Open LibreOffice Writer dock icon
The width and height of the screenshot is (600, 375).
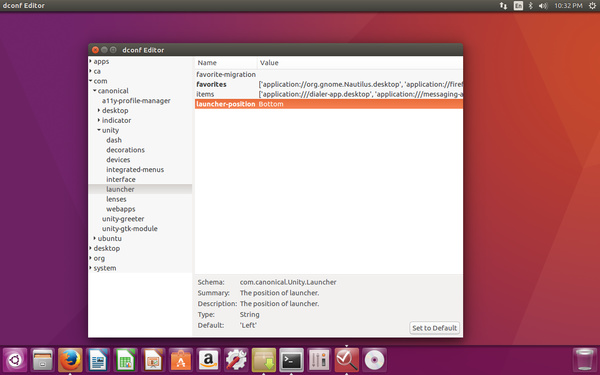(98, 360)
